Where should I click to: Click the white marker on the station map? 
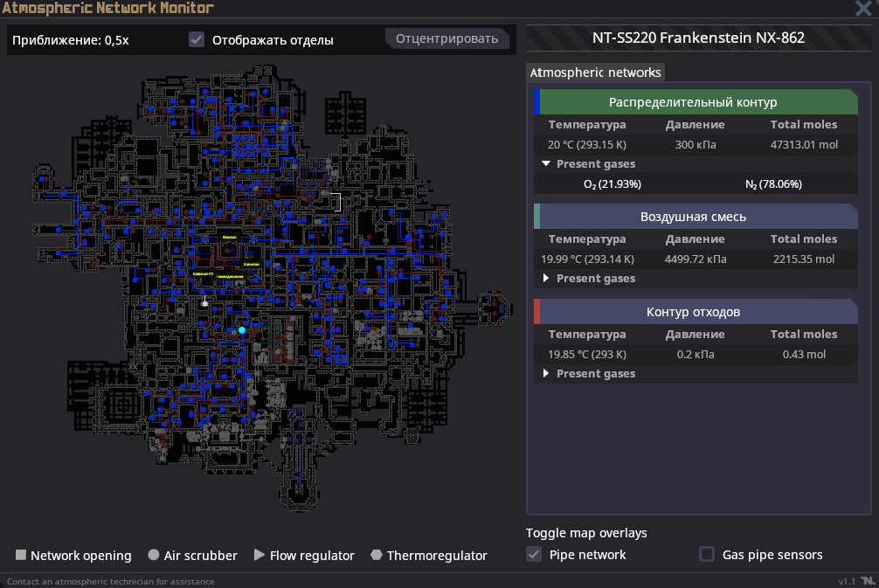(x=204, y=304)
